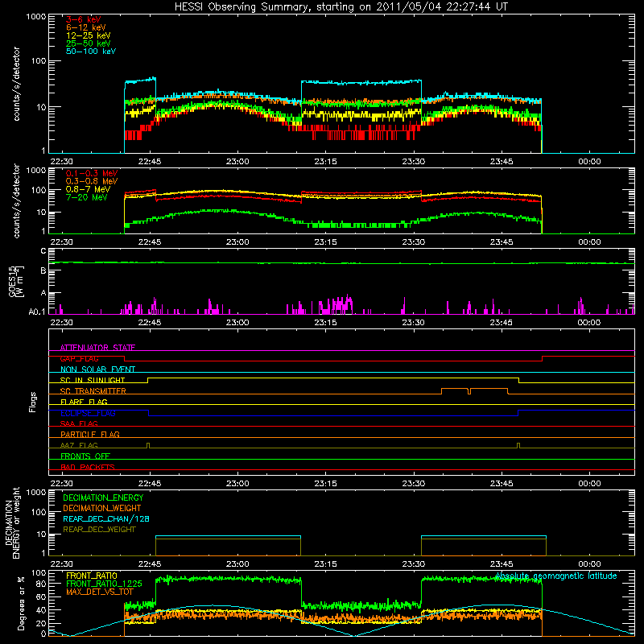Click the 23:30 tick under the decimation panel

pos(413,564)
